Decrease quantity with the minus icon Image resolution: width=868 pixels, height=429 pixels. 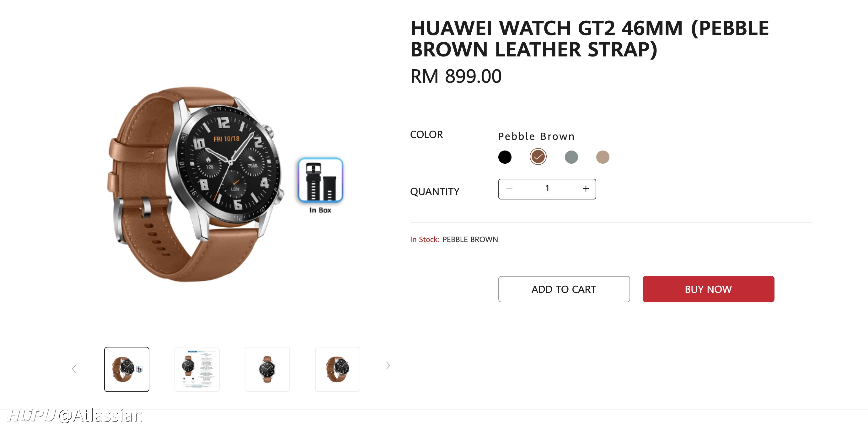pos(509,188)
